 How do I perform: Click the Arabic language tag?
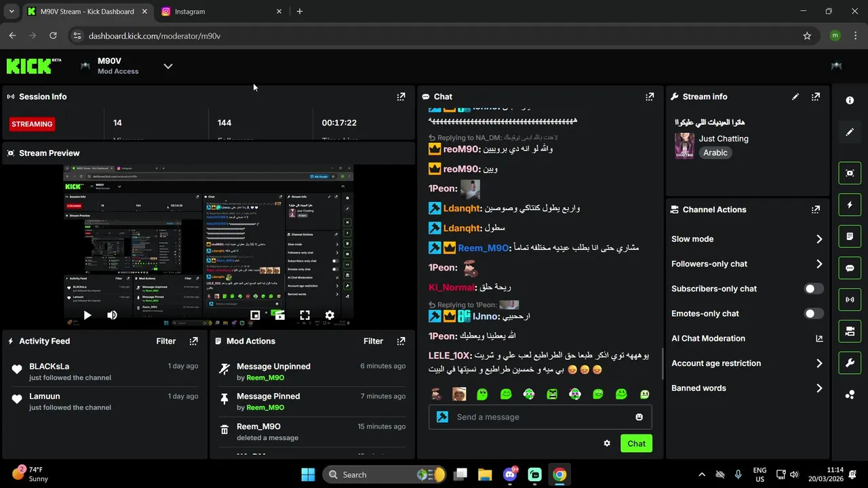click(715, 153)
